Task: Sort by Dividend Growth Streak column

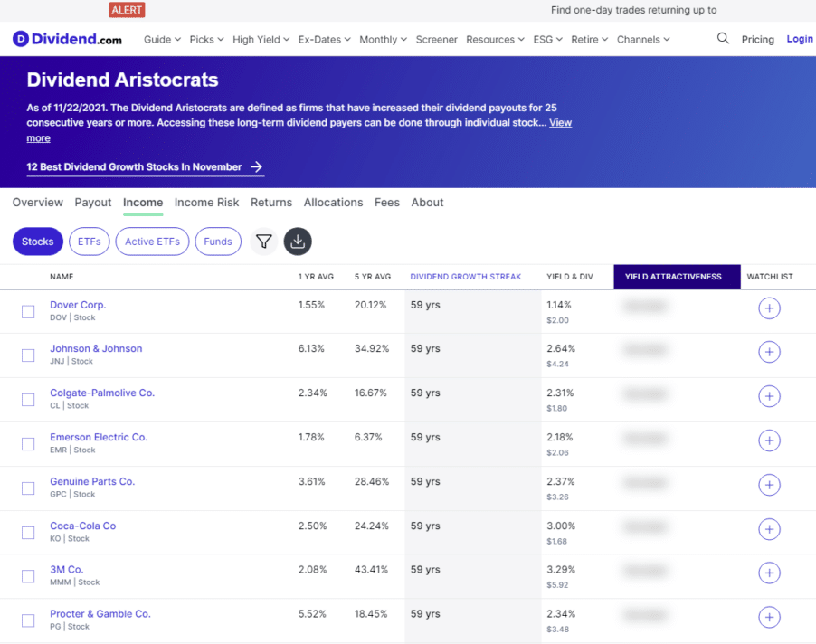Action: click(465, 277)
